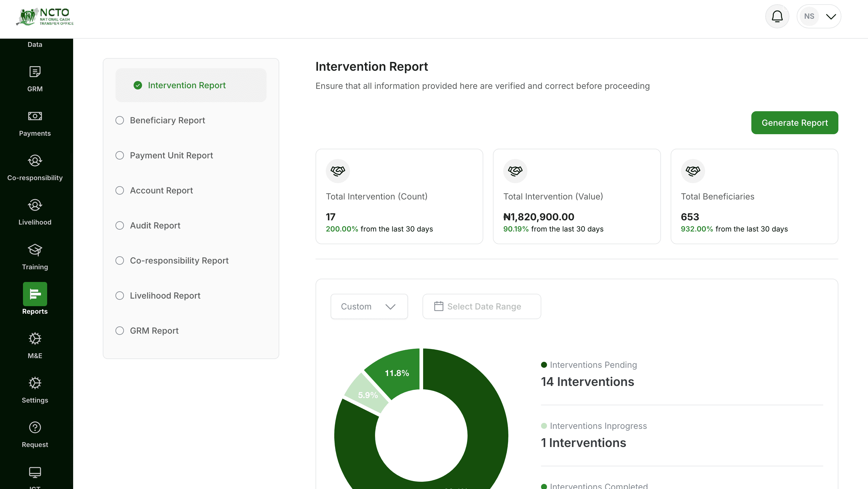
Task: Open the ICT monitor icon
Action: (35, 472)
